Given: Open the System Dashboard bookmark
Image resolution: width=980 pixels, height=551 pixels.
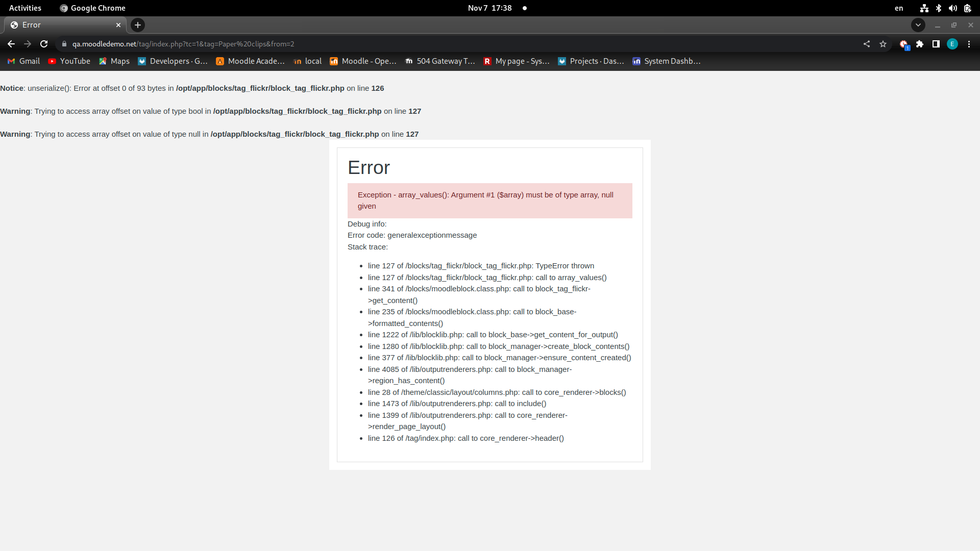Looking at the screenshot, I should (x=667, y=61).
